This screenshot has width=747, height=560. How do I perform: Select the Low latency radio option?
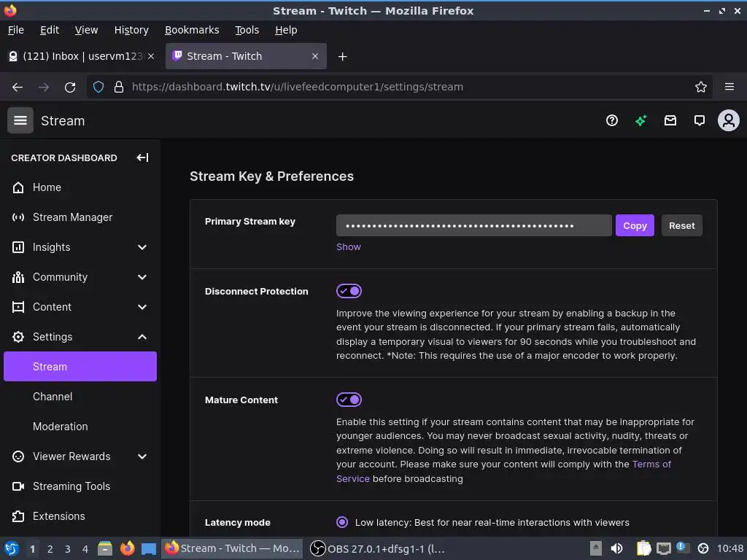click(342, 522)
